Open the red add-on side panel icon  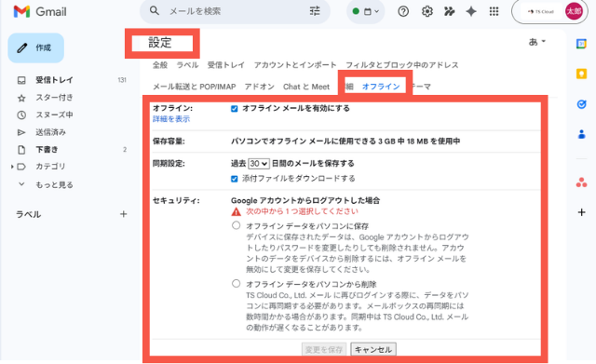pyautogui.click(x=581, y=182)
